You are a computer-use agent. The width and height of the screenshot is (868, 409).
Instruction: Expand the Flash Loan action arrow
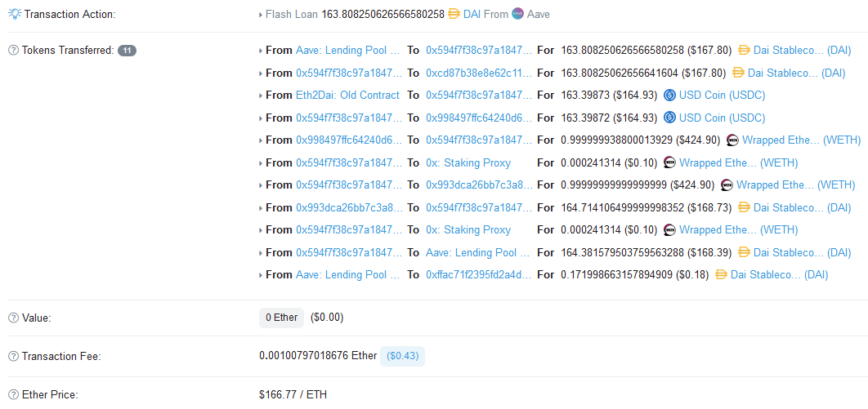(261, 15)
